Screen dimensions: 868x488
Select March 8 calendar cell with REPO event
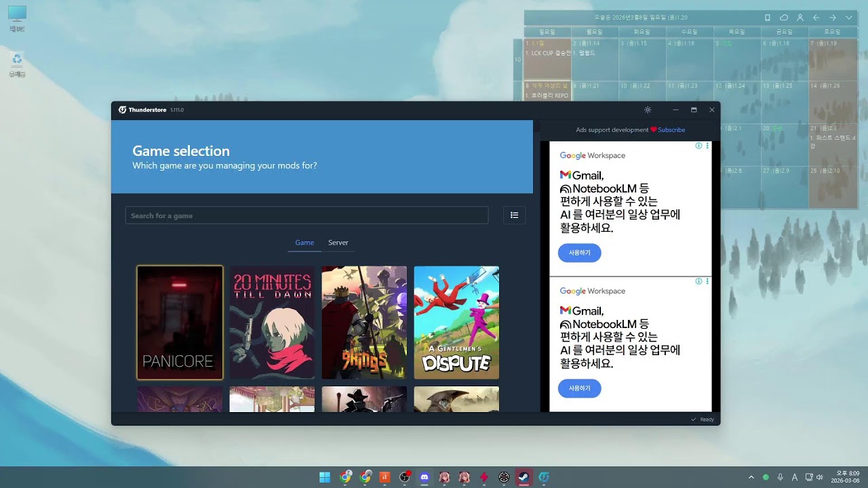[x=547, y=91]
